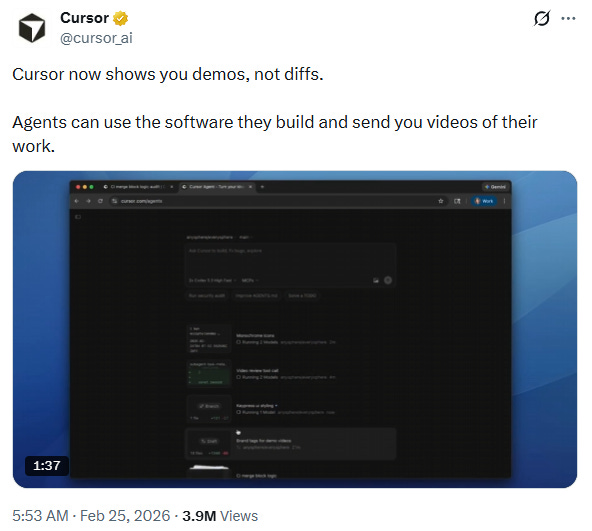Switch to the CI merge block logic audit tab
Image resolution: width=592 pixels, height=531 pixels.
[x=138, y=187]
